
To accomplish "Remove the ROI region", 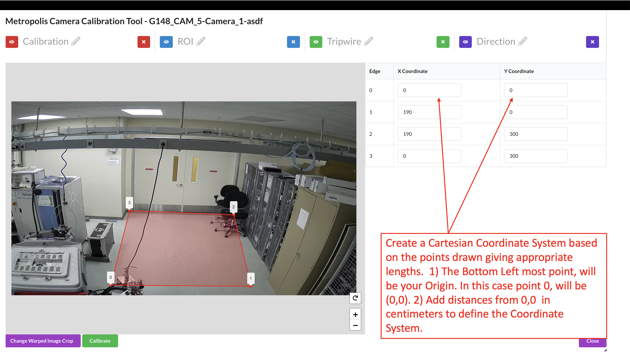I will pyautogui.click(x=293, y=42).
